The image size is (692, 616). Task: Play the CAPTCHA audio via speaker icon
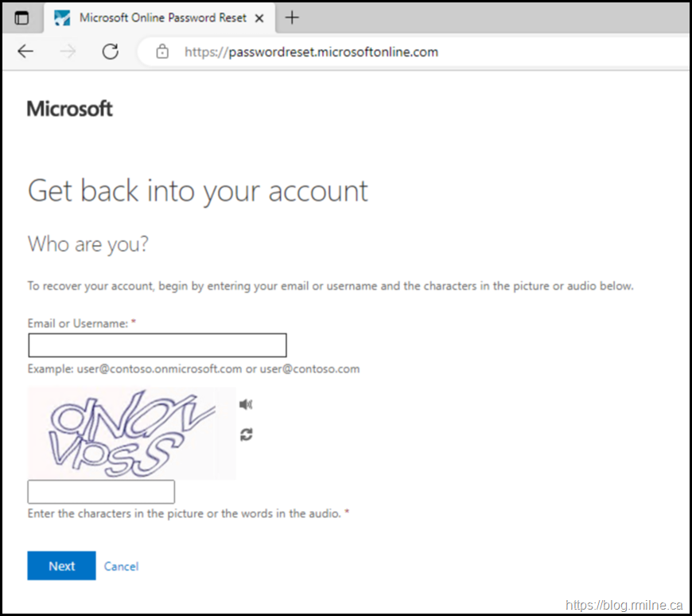[246, 404]
